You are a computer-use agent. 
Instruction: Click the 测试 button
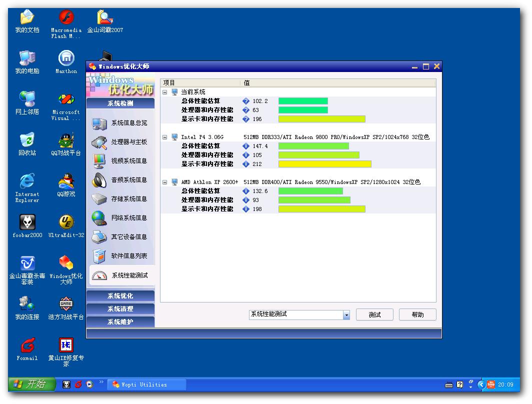[374, 315]
